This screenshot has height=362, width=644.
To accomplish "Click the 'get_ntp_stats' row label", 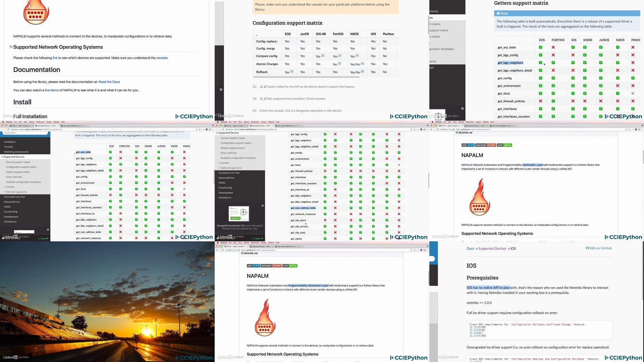I will [298, 232].
